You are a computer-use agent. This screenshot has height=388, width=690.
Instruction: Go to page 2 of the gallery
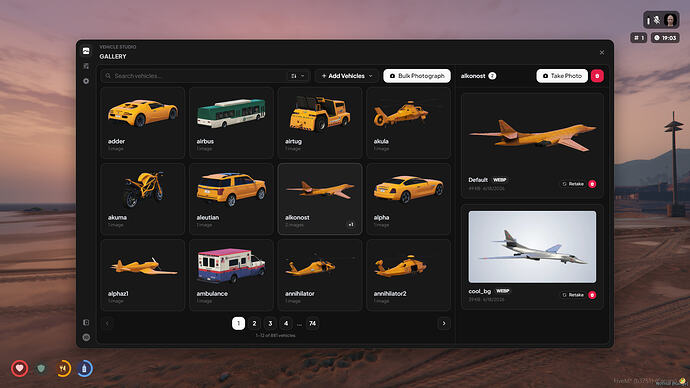click(x=254, y=323)
